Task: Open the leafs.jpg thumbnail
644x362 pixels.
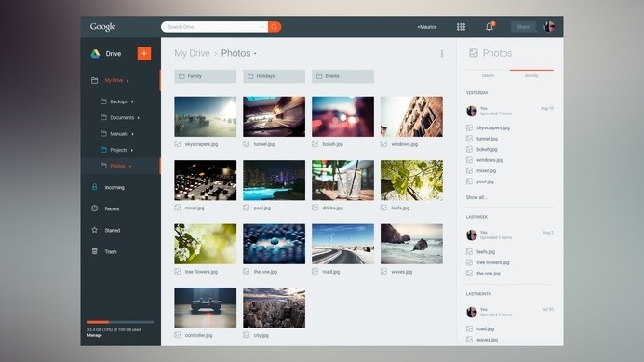Action: 411,180
